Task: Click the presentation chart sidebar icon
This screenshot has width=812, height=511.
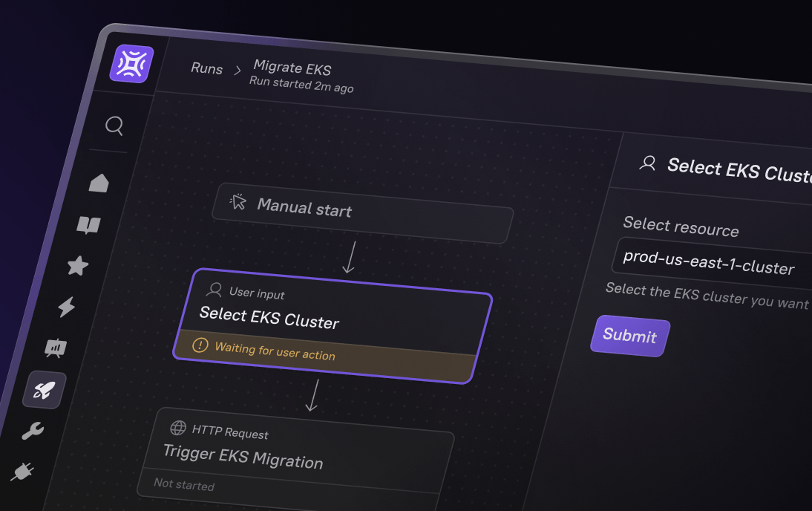Action: tap(56, 348)
